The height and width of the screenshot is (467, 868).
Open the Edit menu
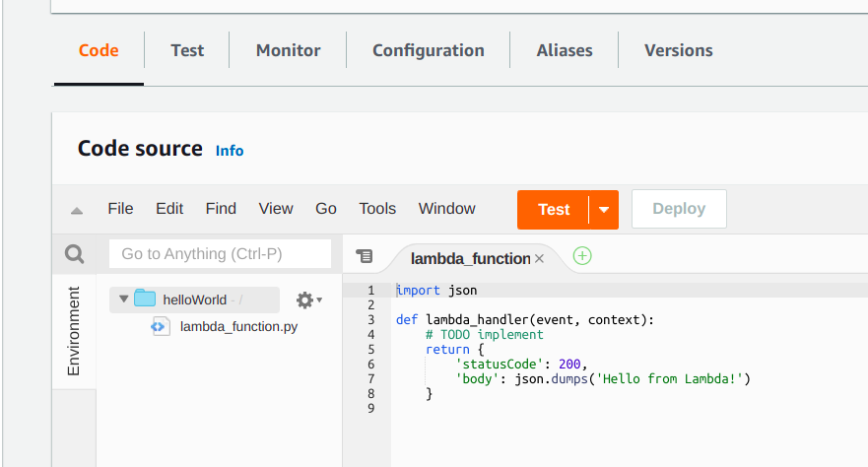[169, 209]
